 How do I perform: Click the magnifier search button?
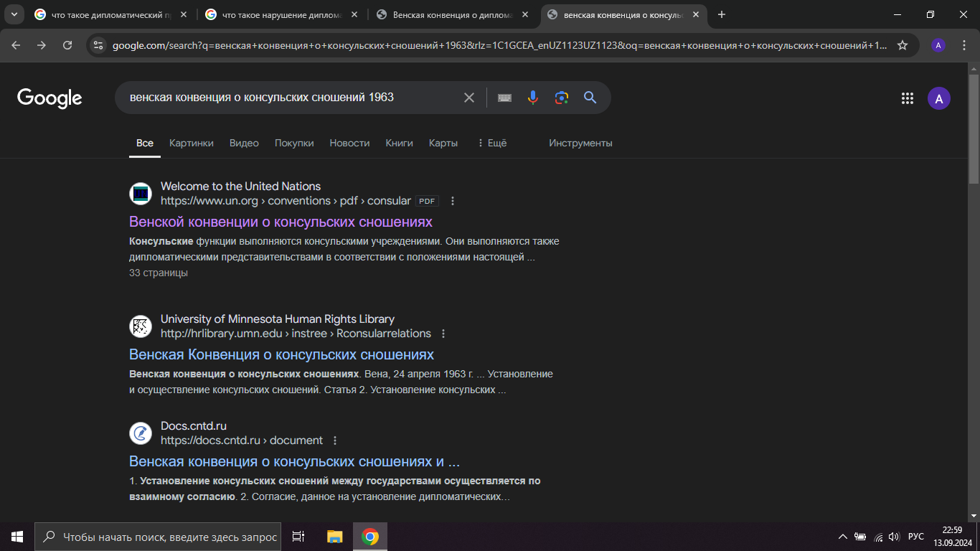(x=590, y=98)
